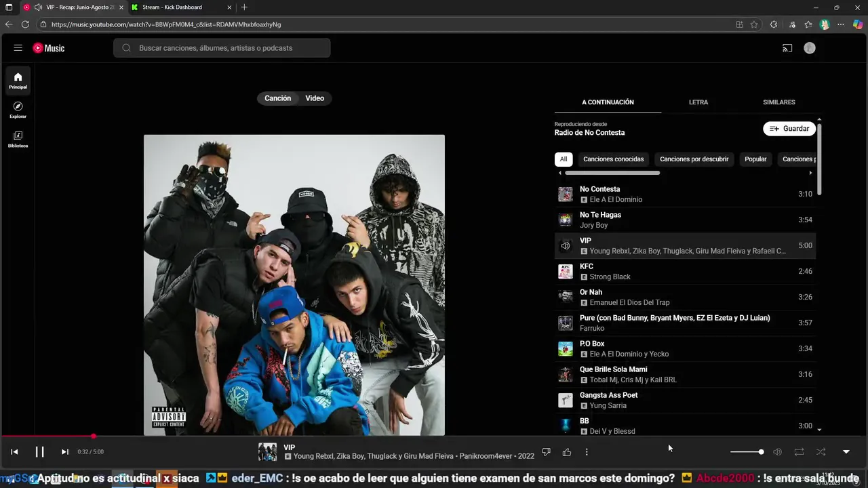868x488 pixels.
Task: Seek on the song progress bar
Action: point(434,436)
